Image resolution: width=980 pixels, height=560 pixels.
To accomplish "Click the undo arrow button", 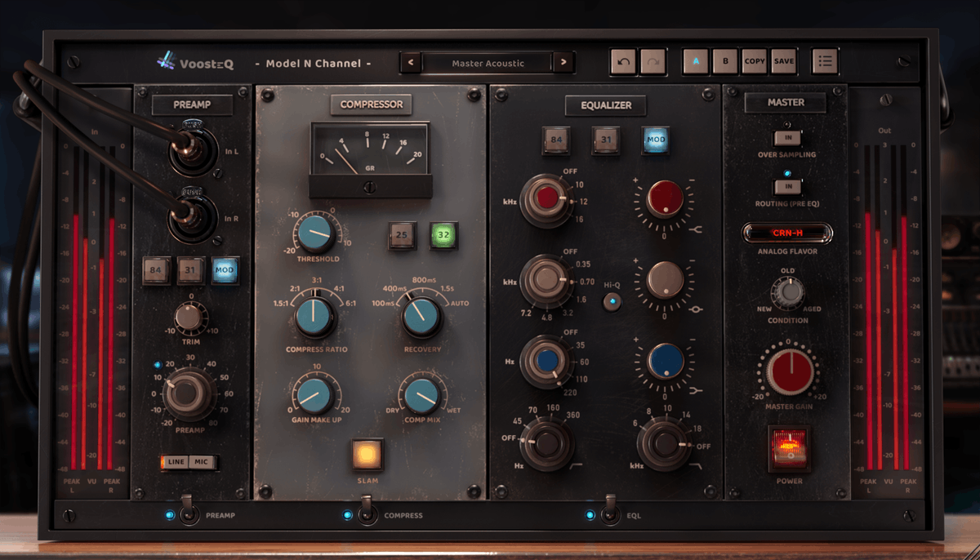I will [x=622, y=62].
